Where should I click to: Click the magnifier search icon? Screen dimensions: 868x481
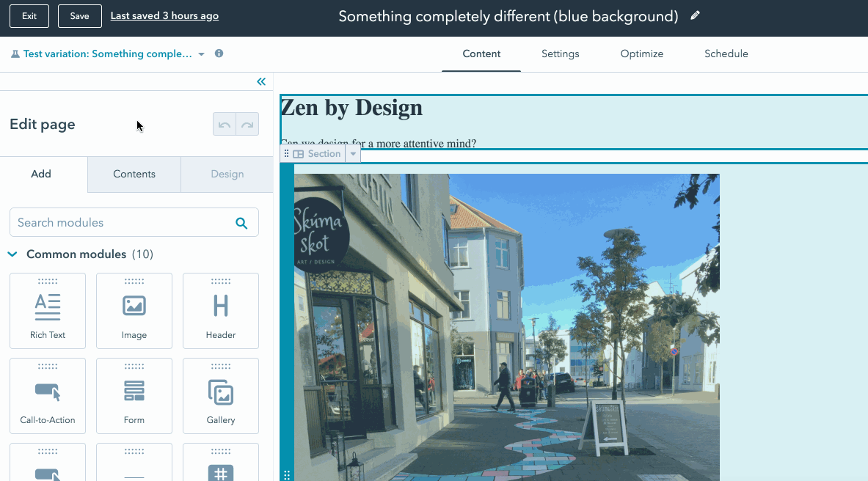pyautogui.click(x=241, y=223)
